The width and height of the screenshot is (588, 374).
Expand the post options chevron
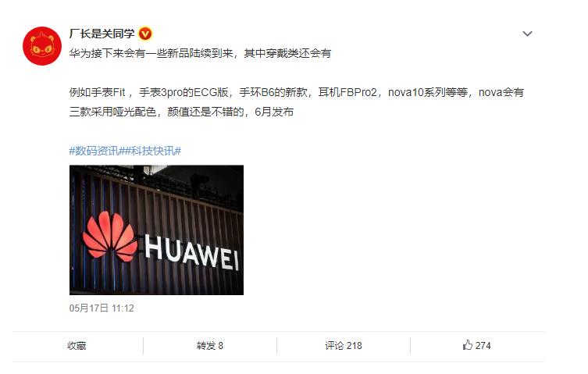pyautogui.click(x=527, y=34)
